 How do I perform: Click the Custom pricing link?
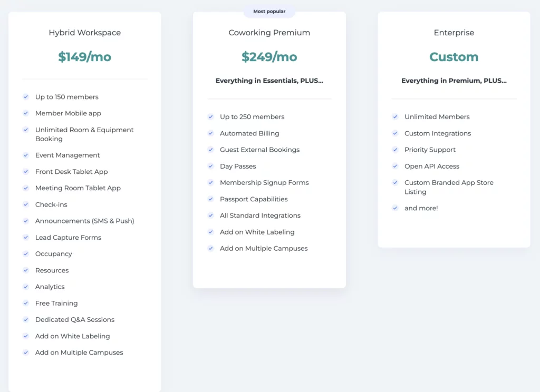(x=454, y=56)
